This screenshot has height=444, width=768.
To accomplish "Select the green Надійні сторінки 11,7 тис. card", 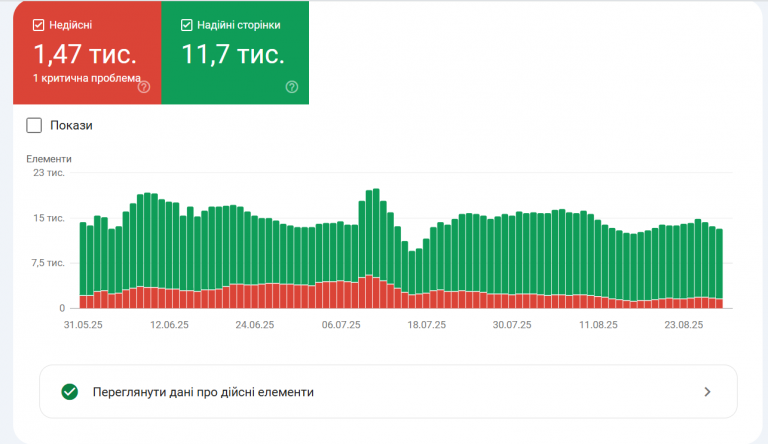I will [235, 52].
